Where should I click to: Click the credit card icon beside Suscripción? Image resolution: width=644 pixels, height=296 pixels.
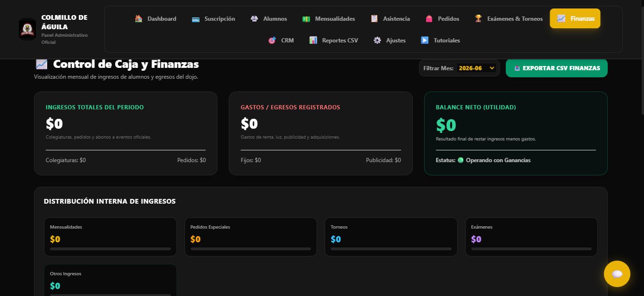point(196,19)
